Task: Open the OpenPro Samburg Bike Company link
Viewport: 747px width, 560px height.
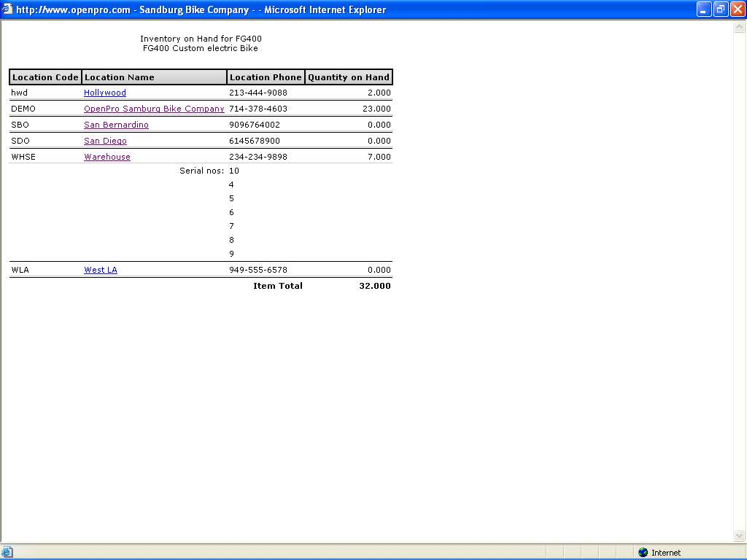Action: tap(154, 109)
